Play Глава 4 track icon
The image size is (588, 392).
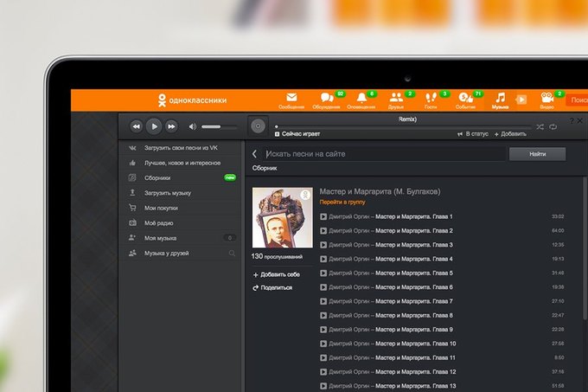tap(323, 259)
